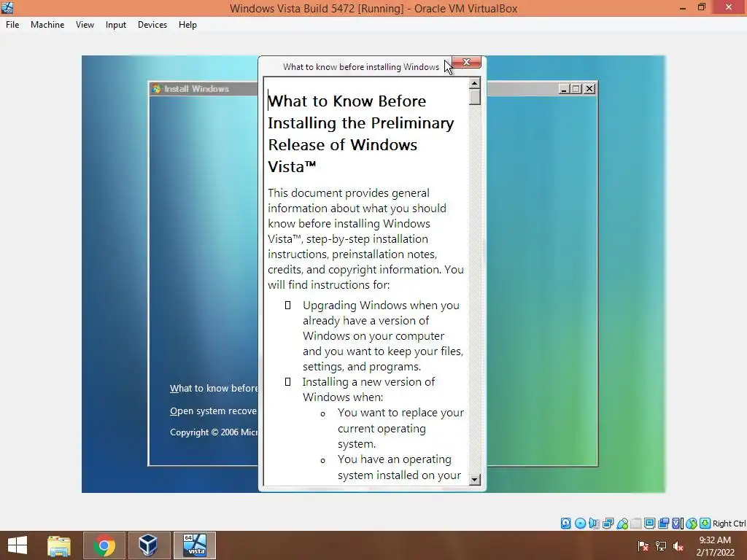Click the muted volume tray icon
The height and width of the screenshot is (560, 747).
678,545
